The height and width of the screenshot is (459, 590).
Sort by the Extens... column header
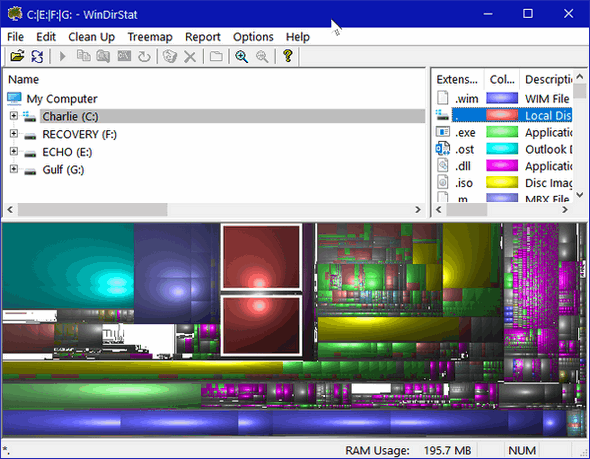coord(457,79)
